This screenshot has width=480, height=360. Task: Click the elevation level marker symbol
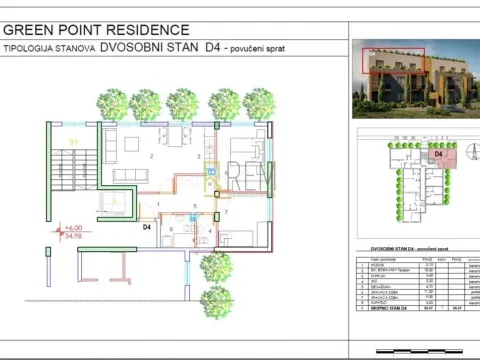pyautogui.click(x=60, y=231)
